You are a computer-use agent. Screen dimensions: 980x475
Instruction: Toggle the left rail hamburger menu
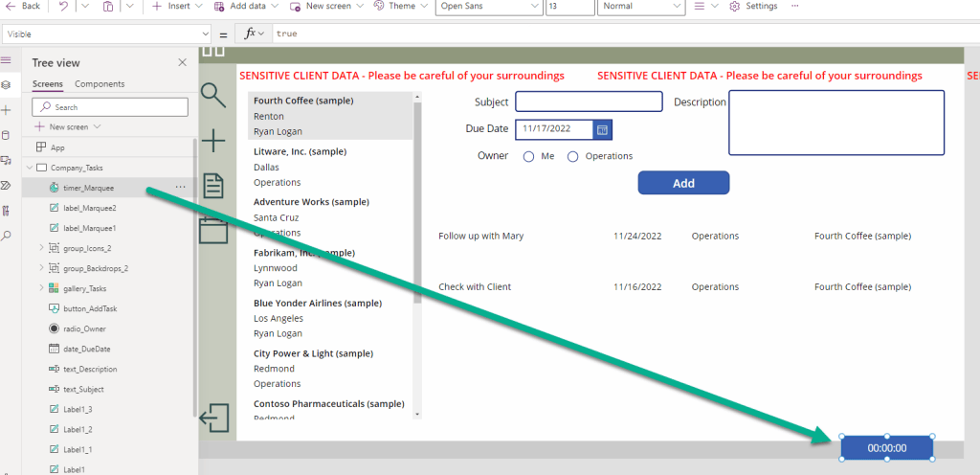pyautogui.click(x=7, y=60)
